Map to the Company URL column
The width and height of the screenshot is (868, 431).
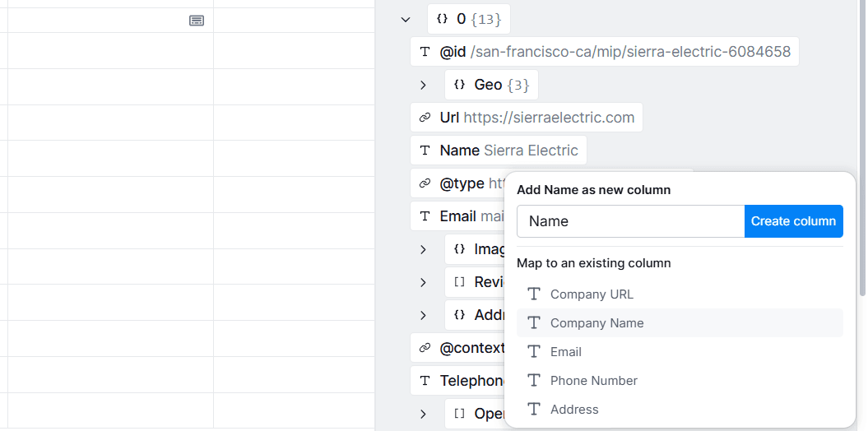(x=680, y=294)
